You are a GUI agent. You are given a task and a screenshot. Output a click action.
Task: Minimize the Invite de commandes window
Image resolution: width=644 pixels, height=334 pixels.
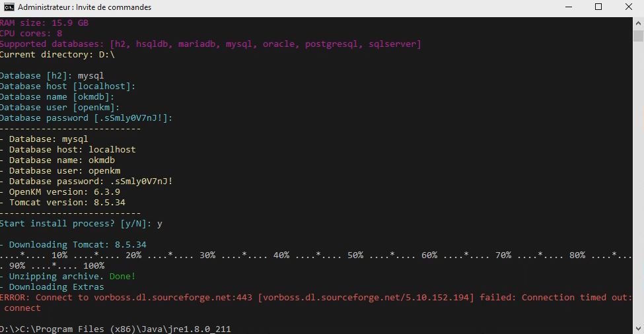568,7
